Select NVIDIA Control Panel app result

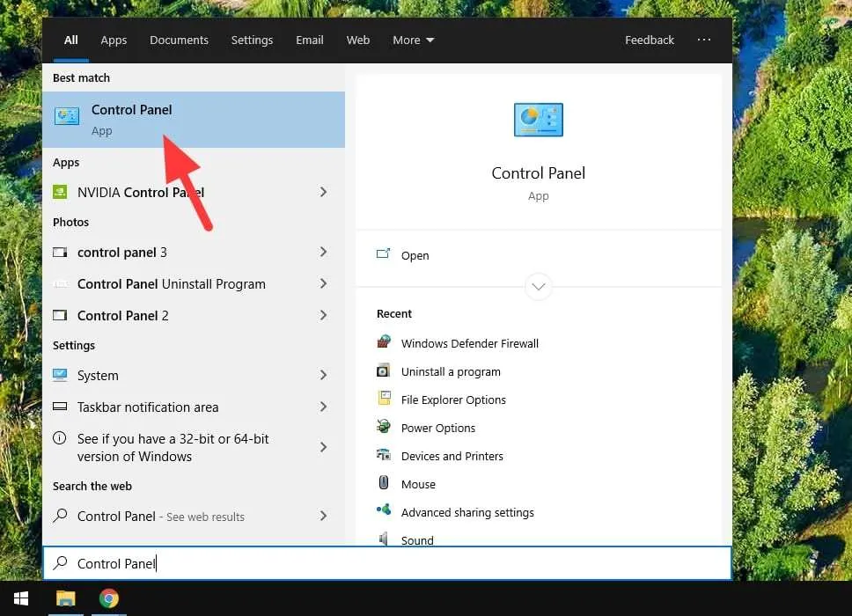194,192
